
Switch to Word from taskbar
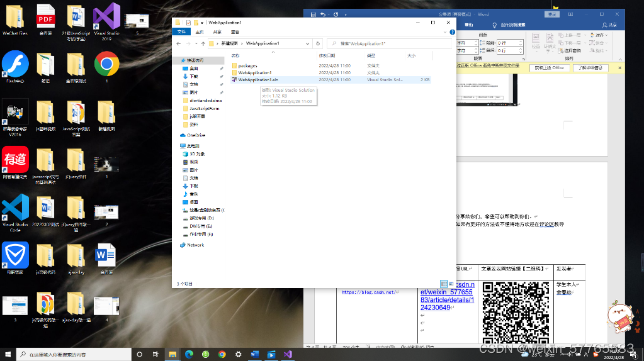(x=255, y=355)
